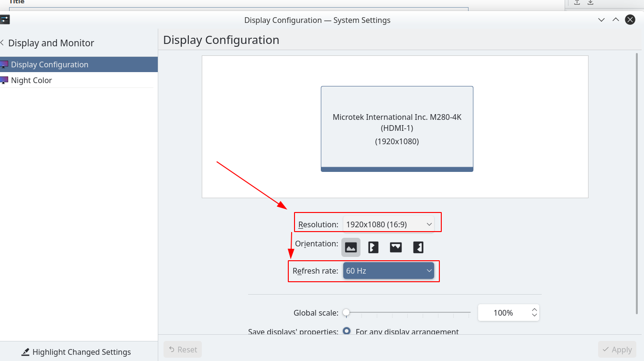
Task: Increase Global scale with the spinbox up arrow
Action: [x=535, y=310]
